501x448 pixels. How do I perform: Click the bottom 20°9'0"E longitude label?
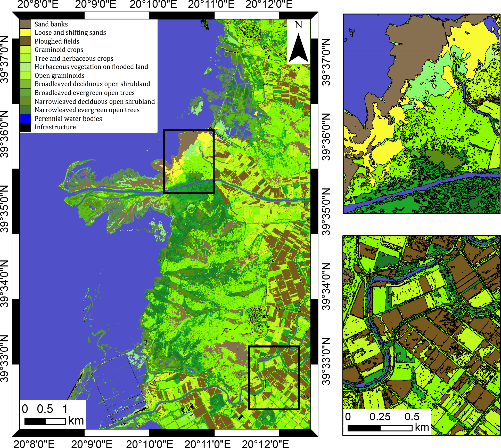92,444
